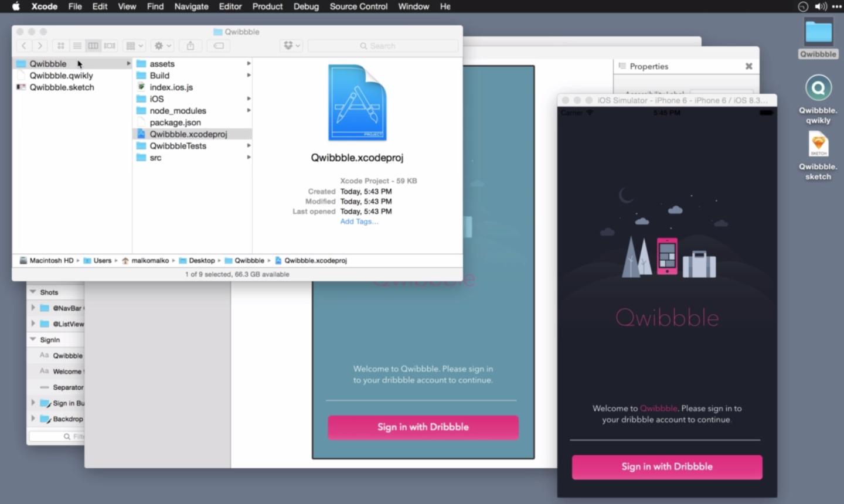Click Desktop in the Finder path bar
The width and height of the screenshot is (844, 504).
tap(197, 261)
